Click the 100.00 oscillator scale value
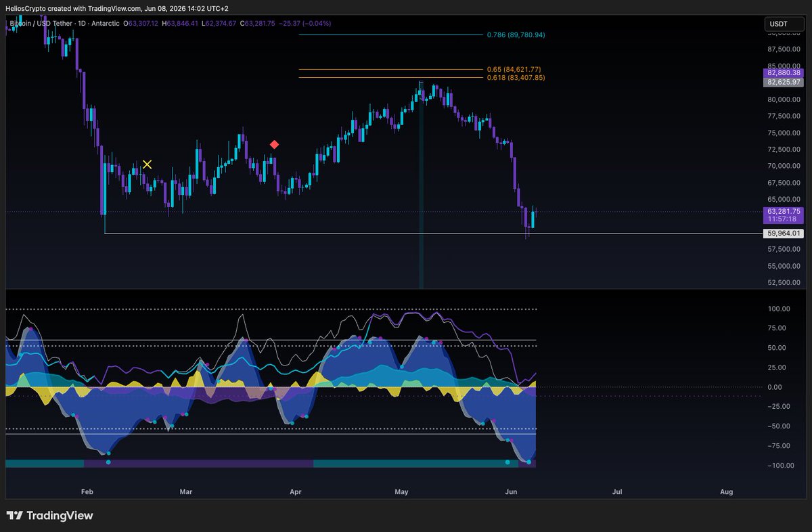This screenshot has height=532, width=812. [x=778, y=309]
